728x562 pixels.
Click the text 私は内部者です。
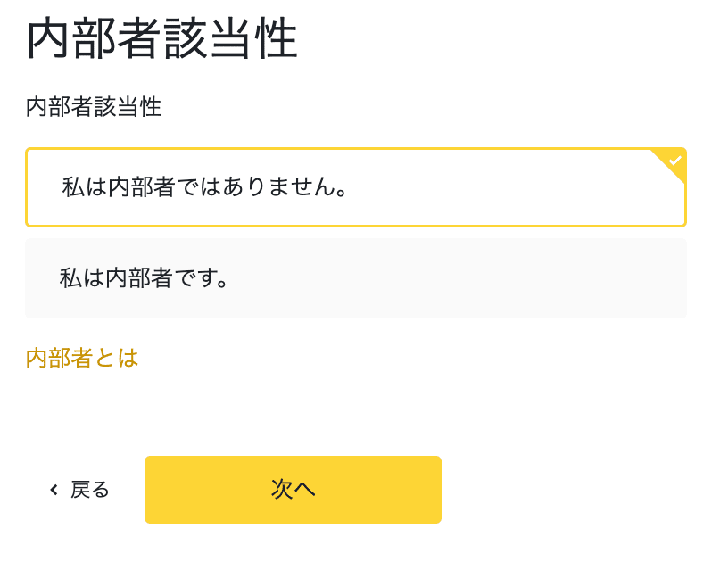145,278
